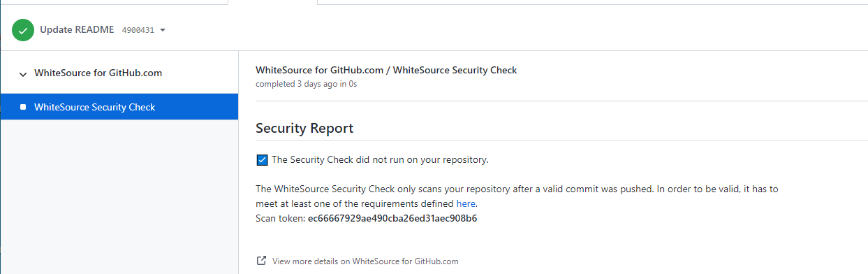Select the WhiteSource for GitHub.com sidebar group
The image size is (868, 274).
(119, 73)
